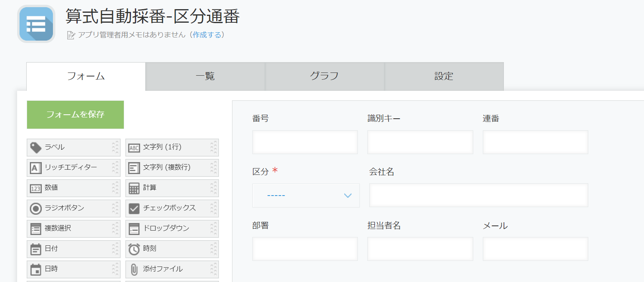Click into the 識別キー input field

pyautogui.click(x=420, y=142)
